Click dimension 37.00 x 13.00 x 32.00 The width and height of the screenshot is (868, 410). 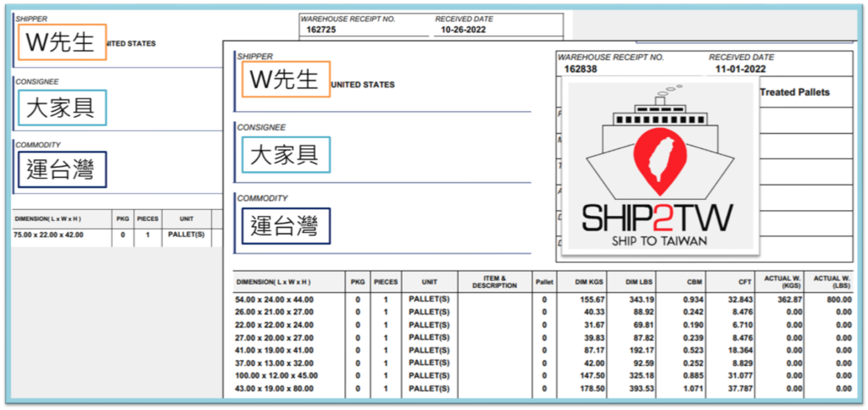pyautogui.click(x=275, y=363)
